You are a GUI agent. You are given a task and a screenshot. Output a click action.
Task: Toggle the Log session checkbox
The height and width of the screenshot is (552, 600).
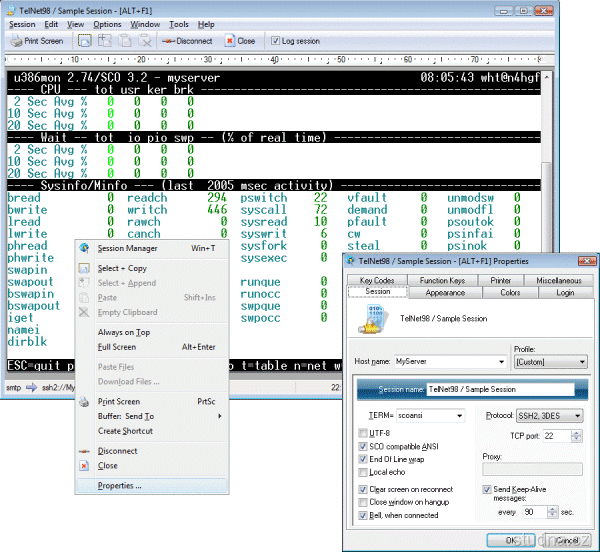tap(275, 42)
